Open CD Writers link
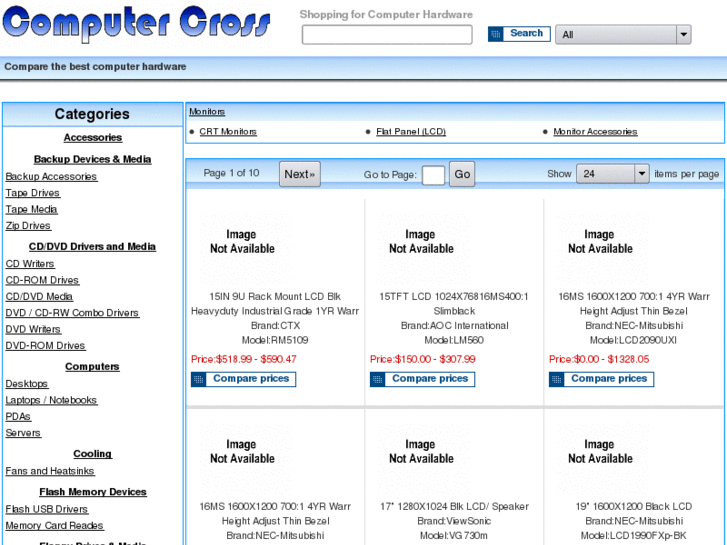The image size is (727, 545). pyautogui.click(x=30, y=264)
